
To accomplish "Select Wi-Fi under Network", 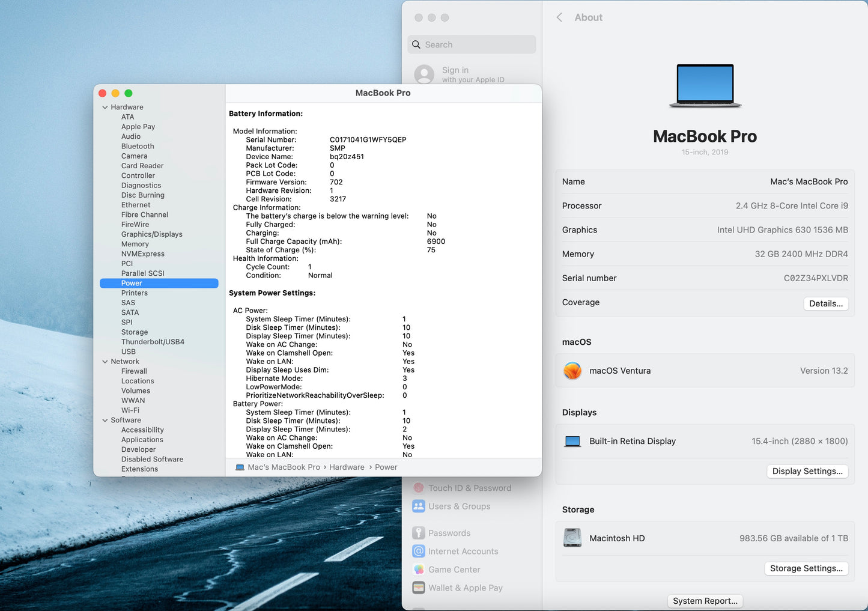I will [130, 410].
